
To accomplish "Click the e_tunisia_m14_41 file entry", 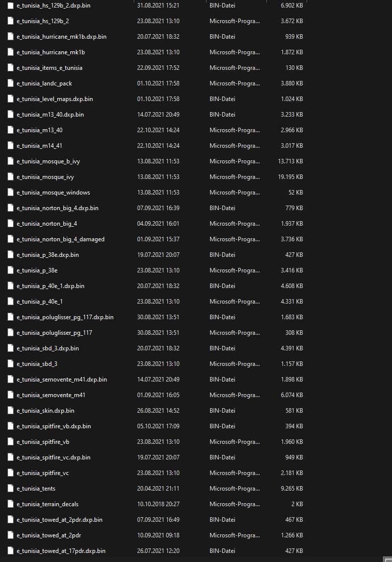I will pyautogui.click(x=39, y=146).
